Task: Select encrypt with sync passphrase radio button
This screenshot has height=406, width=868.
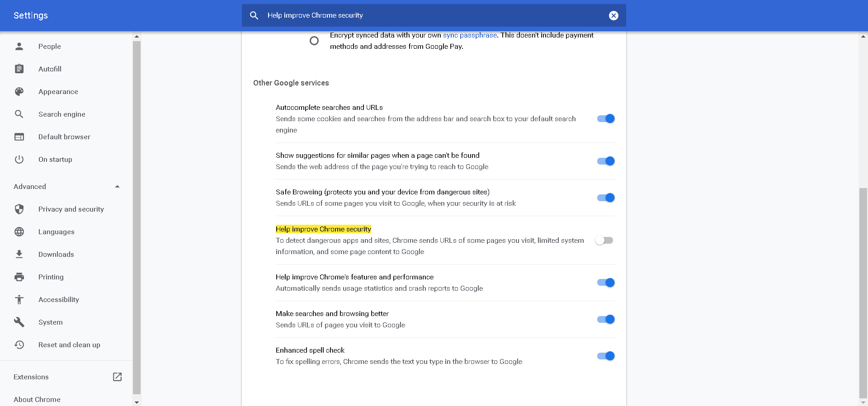Action: pyautogui.click(x=314, y=41)
